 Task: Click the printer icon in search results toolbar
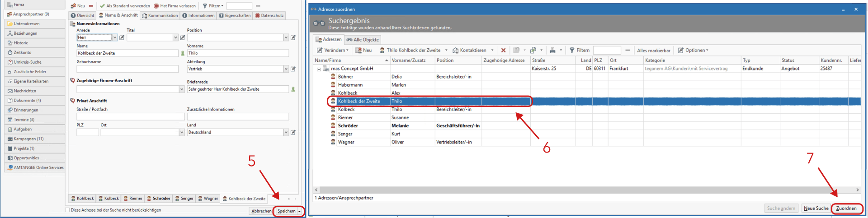552,50
